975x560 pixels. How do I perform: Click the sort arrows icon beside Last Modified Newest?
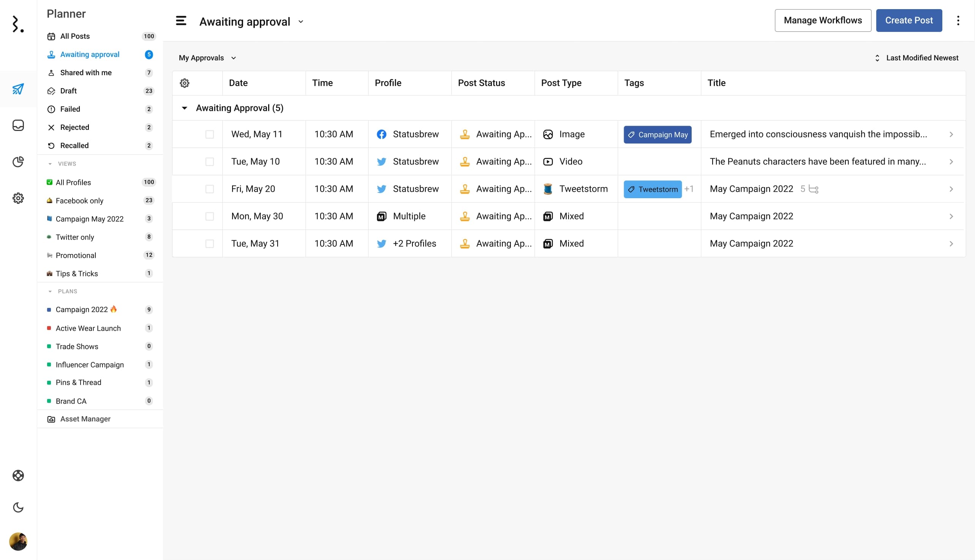coord(877,58)
